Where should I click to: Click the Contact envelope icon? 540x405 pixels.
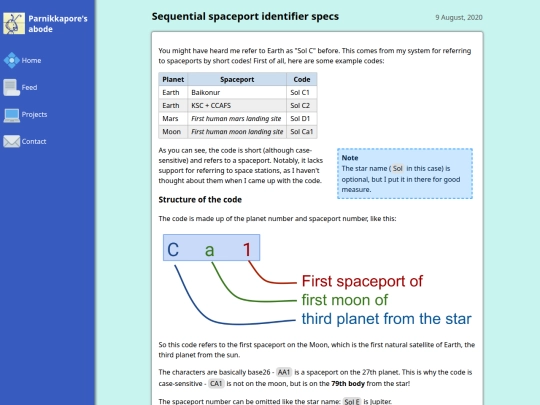(x=12, y=142)
